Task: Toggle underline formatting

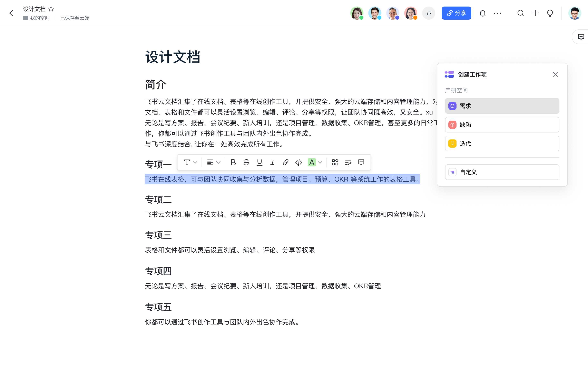Action: click(x=259, y=162)
